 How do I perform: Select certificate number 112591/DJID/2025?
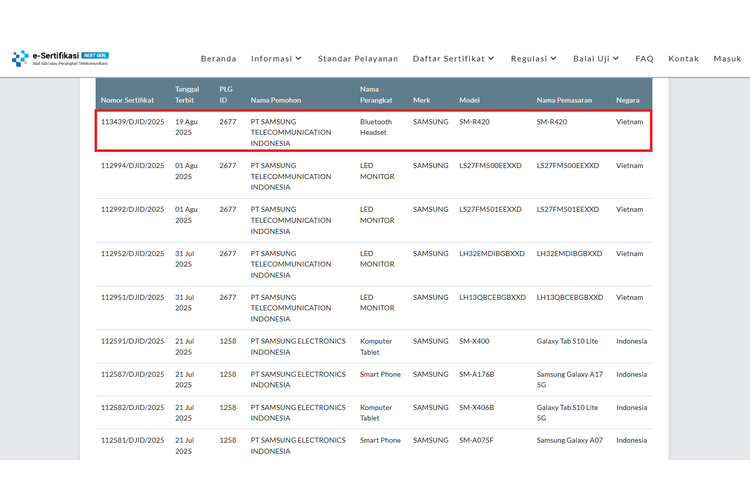coord(132,341)
